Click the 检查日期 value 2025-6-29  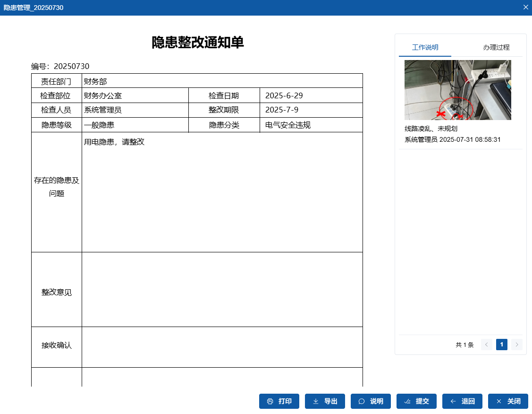[x=284, y=95]
